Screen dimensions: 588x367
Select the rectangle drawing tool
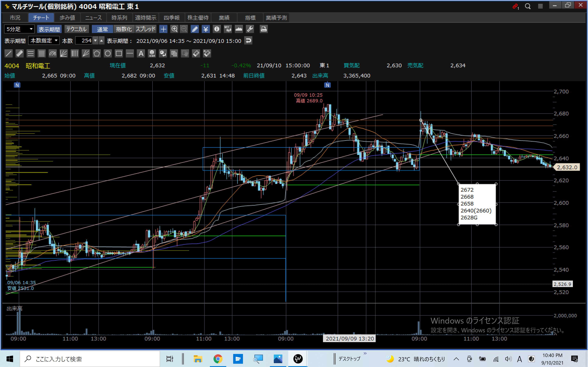[119, 53]
